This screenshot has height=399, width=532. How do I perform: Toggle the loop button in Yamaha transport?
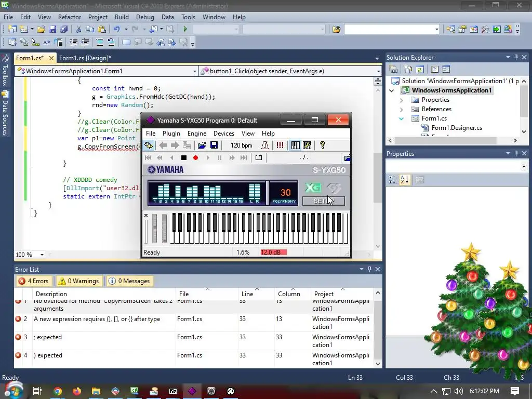click(259, 157)
